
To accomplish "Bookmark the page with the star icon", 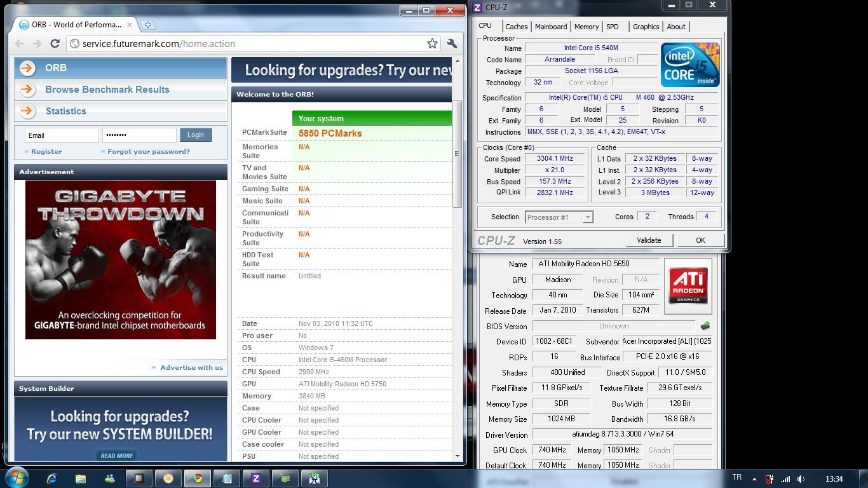I will coord(432,43).
